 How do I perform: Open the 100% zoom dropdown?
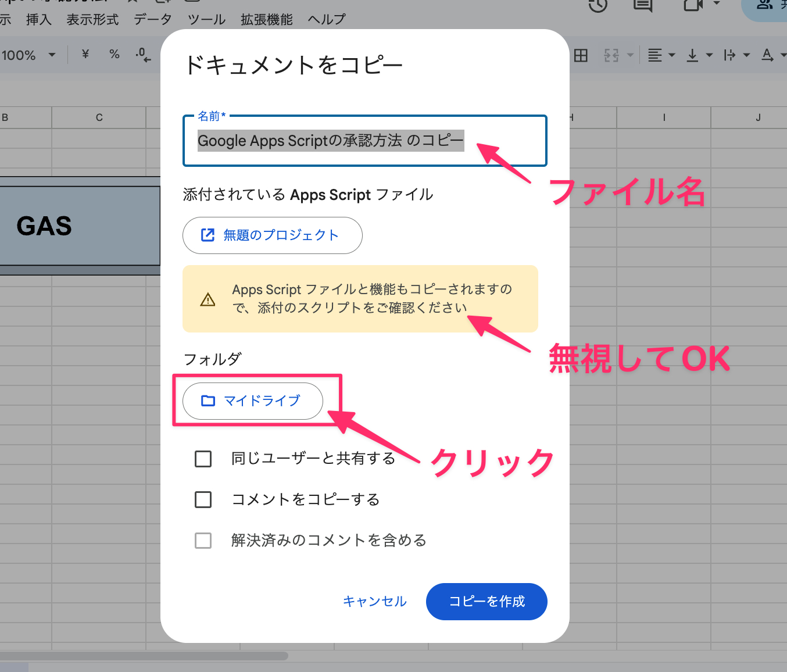[x=28, y=55]
